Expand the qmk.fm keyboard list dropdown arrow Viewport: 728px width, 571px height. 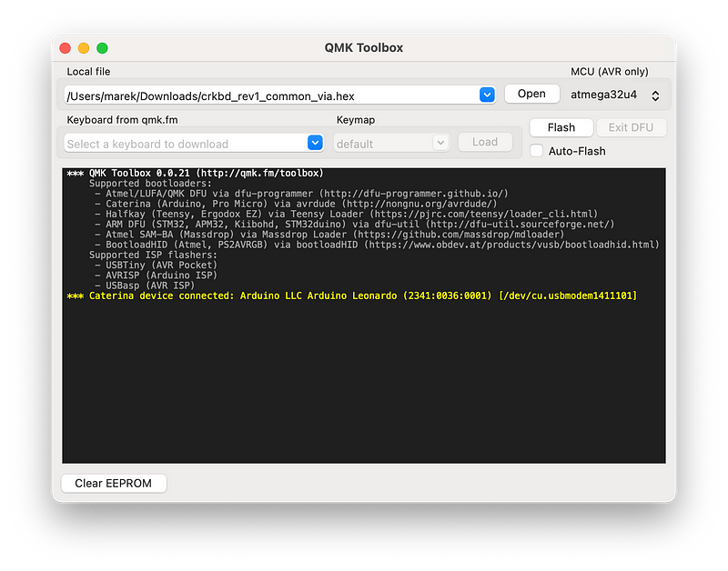315,143
